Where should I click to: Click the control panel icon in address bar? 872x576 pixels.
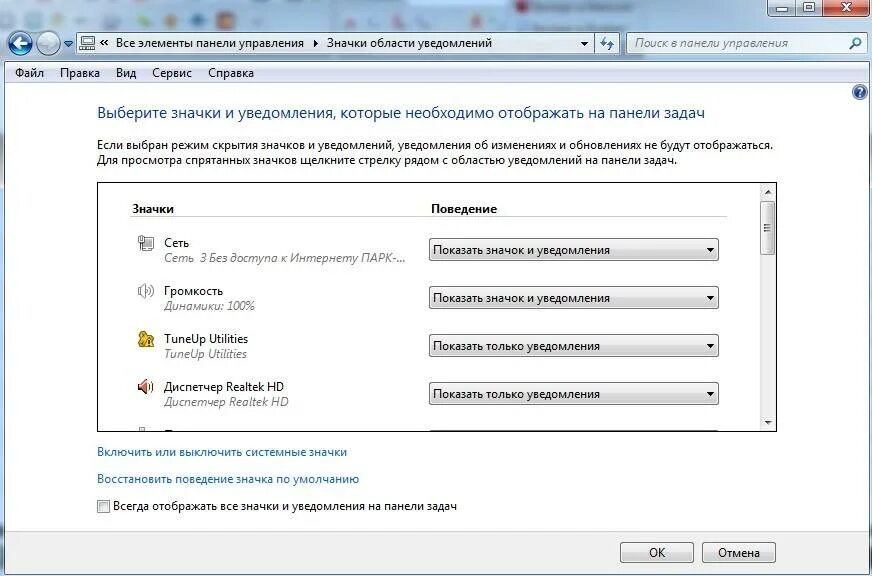click(87, 43)
